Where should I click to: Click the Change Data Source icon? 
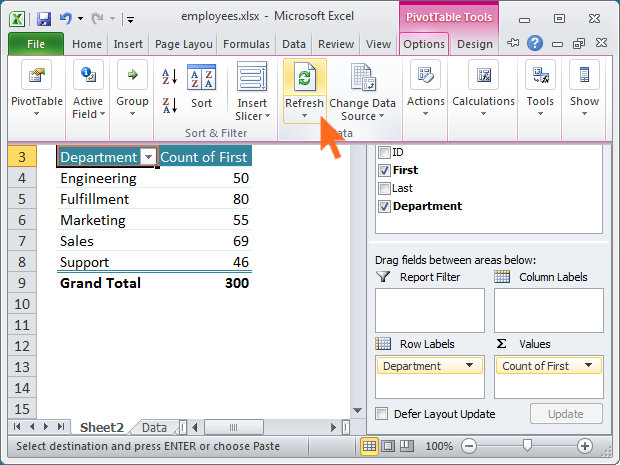tap(363, 77)
